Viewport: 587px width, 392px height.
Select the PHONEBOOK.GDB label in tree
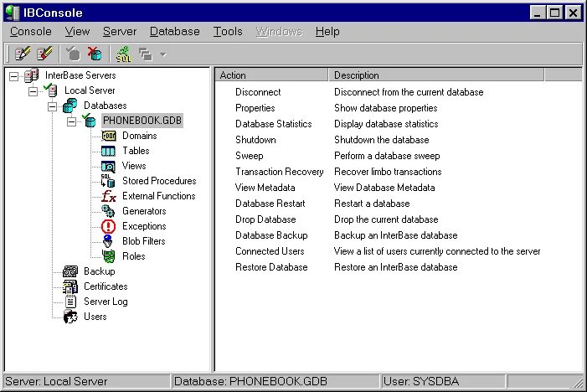[142, 121]
